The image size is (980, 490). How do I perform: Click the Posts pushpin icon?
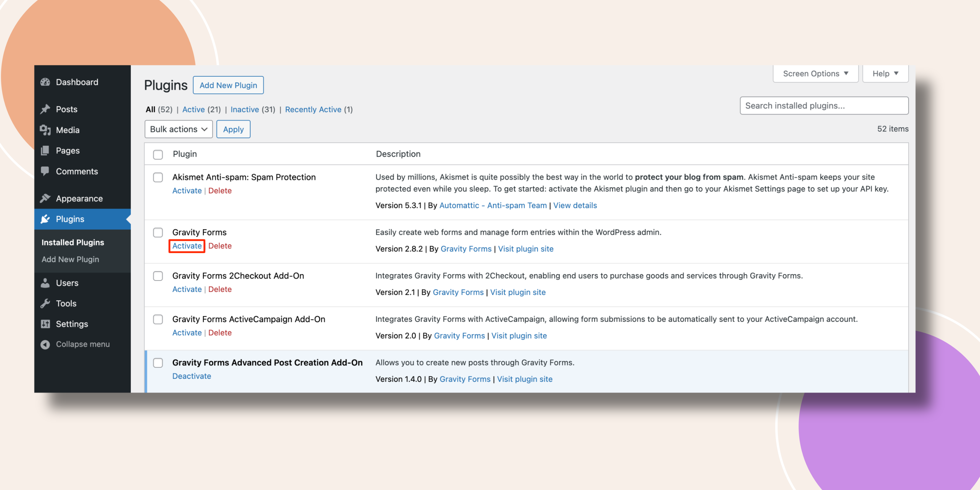tap(45, 109)
